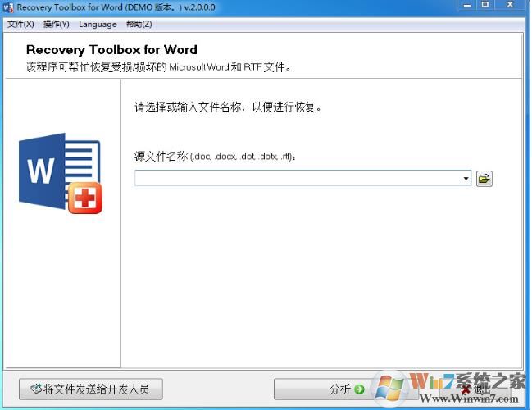The image size is (532, 410).
Task: Open the Language menu
Action: 98,24
